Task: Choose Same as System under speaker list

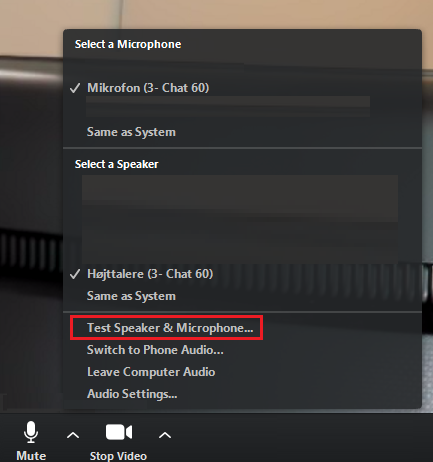Action: pyautogui.click(x=131, y=296)
